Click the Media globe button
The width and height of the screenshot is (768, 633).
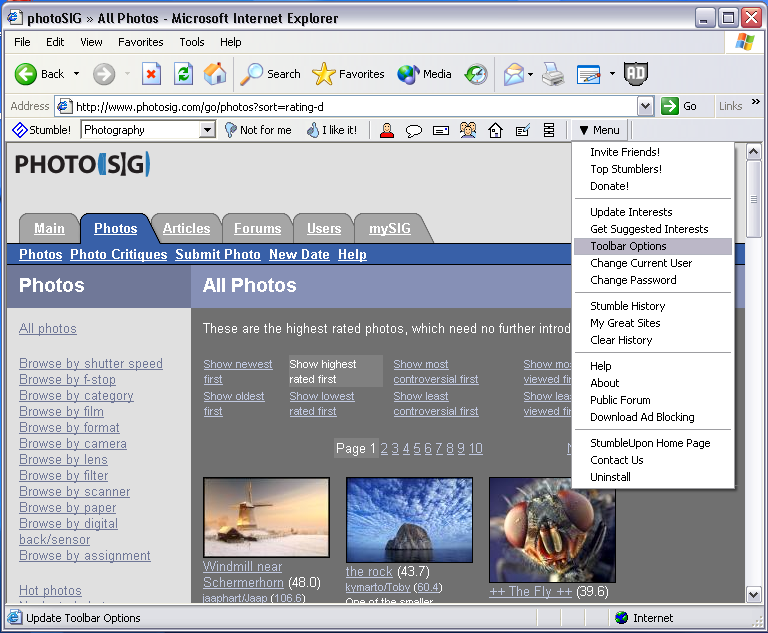pyautogui.click(x=424, y=74)
